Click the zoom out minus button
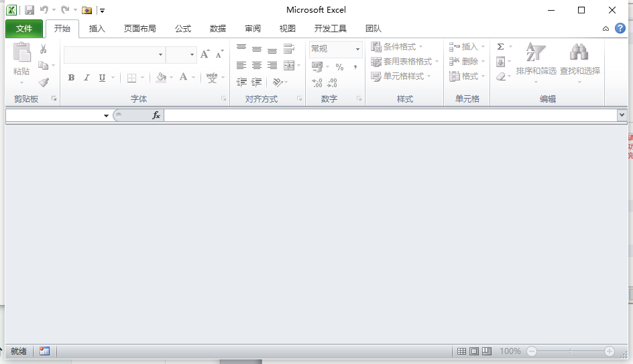 532,351
